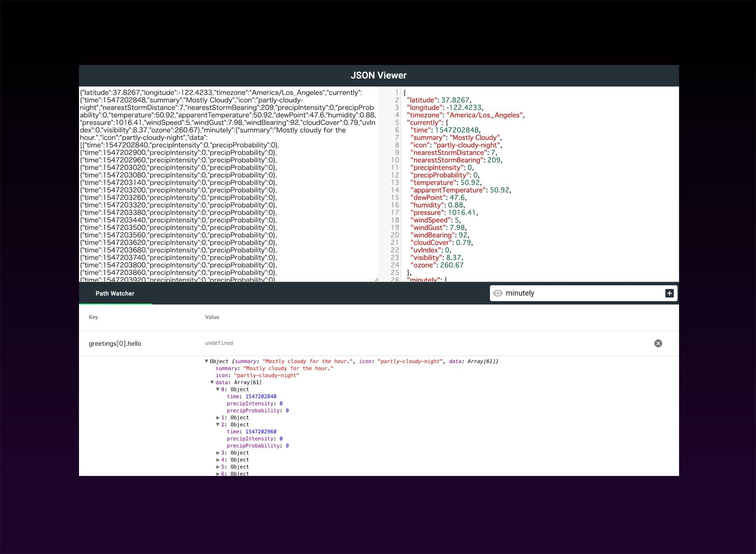Viewport: 756px width, 554px height.
Task: Click the textarea resize handle corner
Action: point(376,279)
